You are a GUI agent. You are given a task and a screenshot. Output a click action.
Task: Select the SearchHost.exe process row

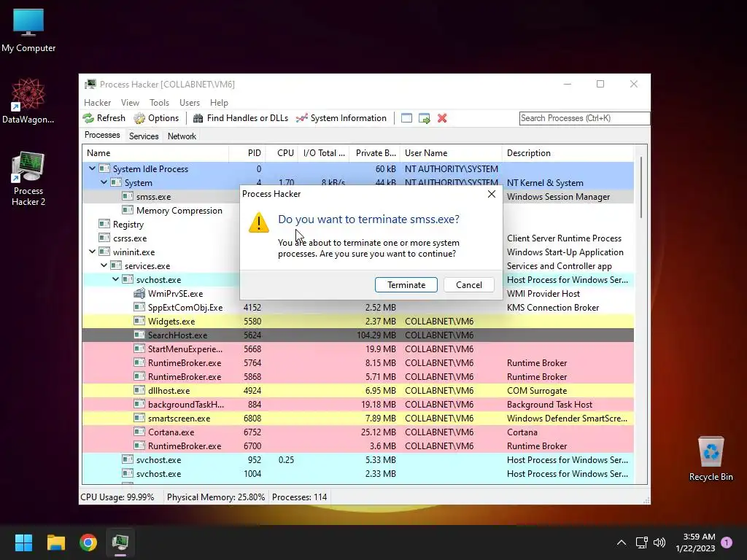358,335
